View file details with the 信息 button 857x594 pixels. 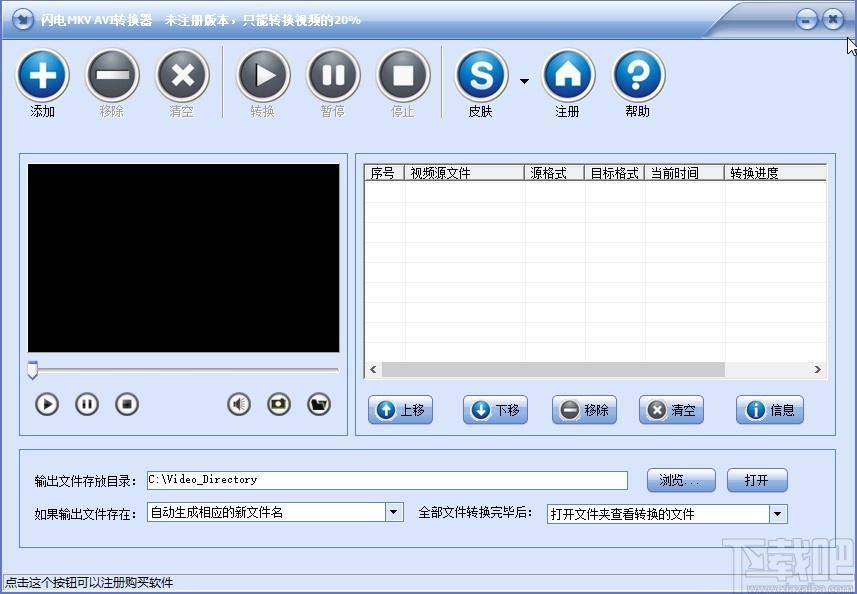(769, 410)
